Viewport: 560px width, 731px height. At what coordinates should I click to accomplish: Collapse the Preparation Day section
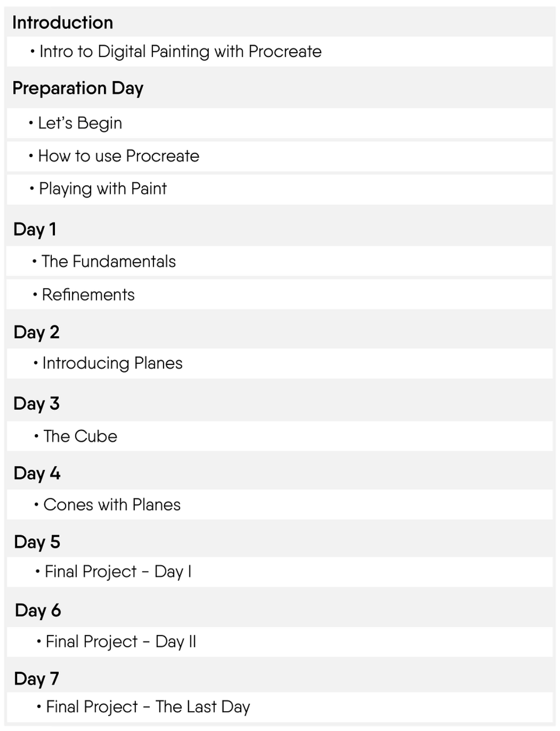pyautogui.click(x=78, y=88)
